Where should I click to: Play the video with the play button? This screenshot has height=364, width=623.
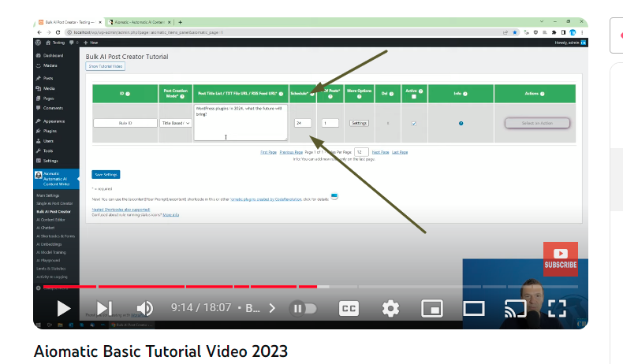pyautogui.click(x=64, y=308)
